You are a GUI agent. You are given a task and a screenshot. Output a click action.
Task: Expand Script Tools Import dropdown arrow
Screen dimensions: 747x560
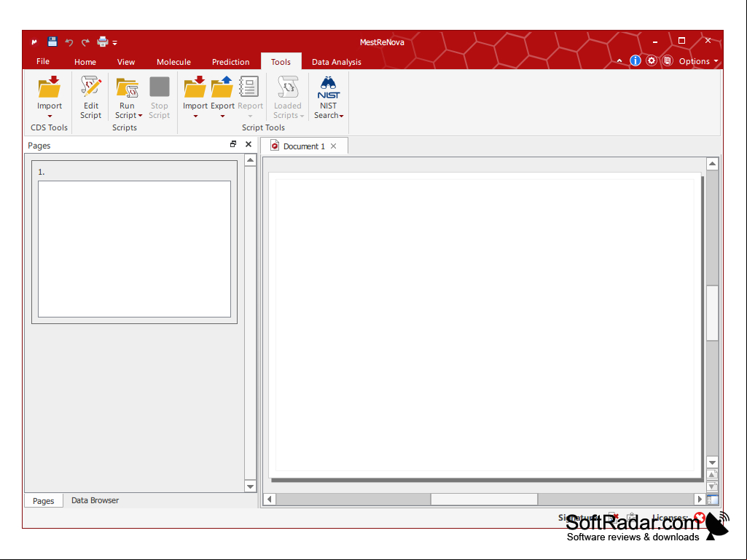pos(195,117)
